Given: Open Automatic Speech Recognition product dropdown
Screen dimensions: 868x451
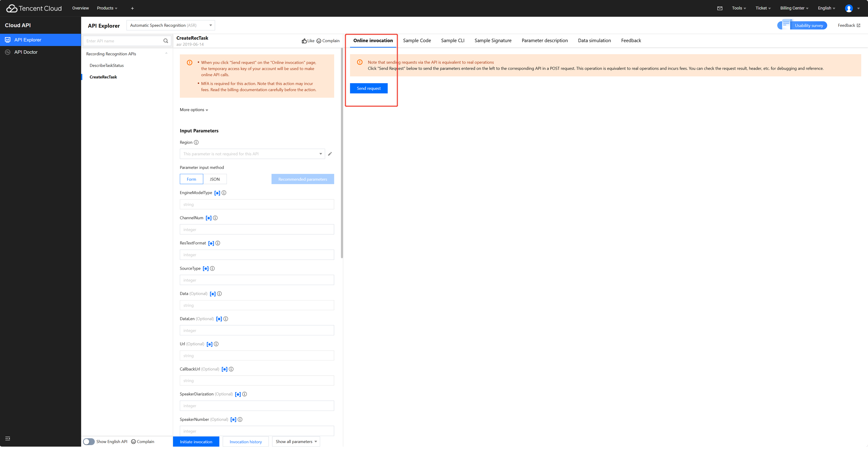Looking at the screenshot, I should click(x=171, y=25).
